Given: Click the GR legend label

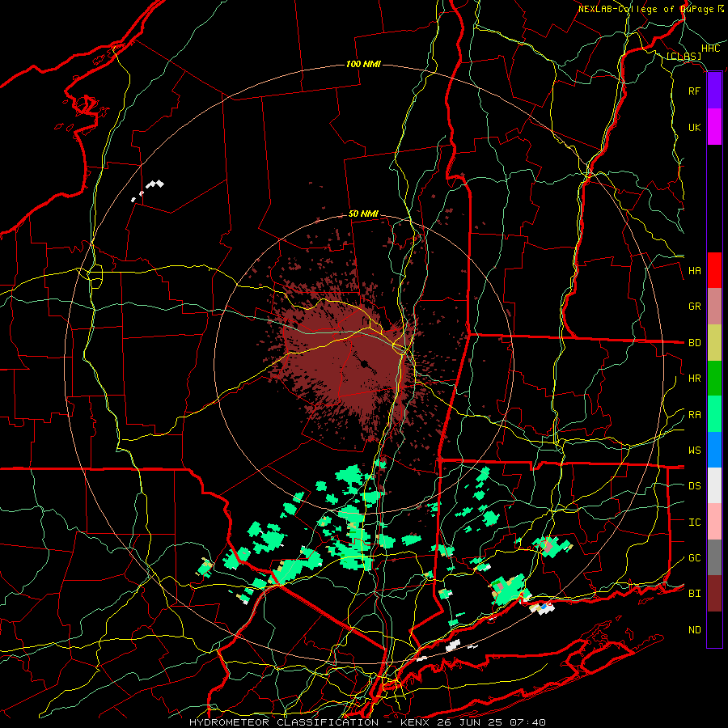Looking at the screenshot, I should click(x=695, y=307).
